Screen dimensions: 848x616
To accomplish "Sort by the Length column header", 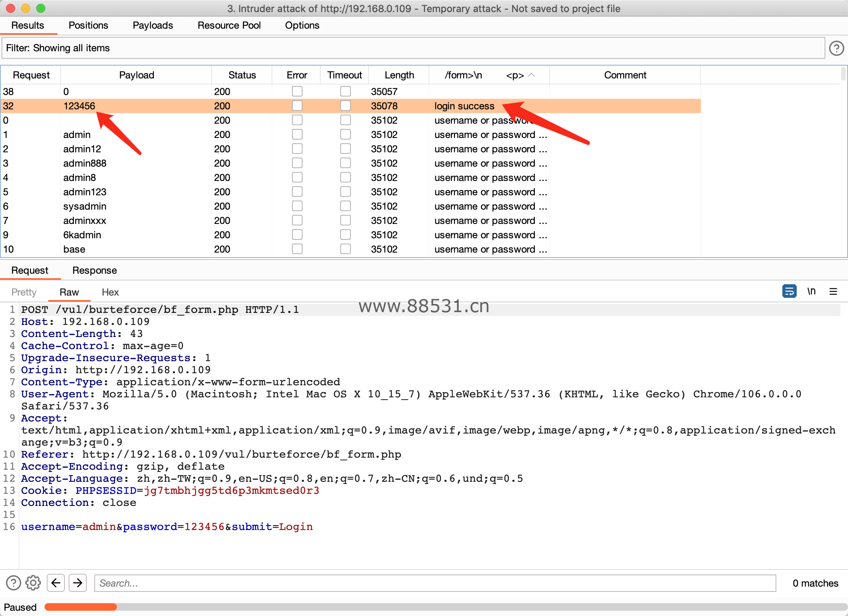I will (x=399, y=75).
